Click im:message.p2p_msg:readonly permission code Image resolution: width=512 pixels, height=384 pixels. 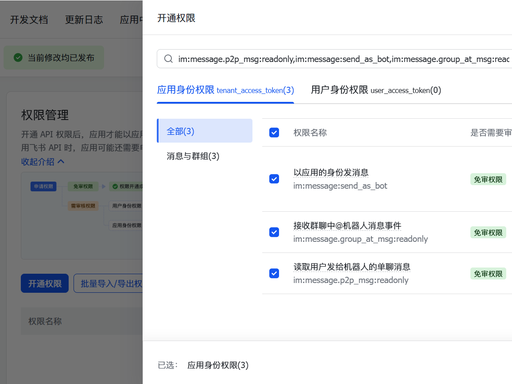[x=351, y=280]
